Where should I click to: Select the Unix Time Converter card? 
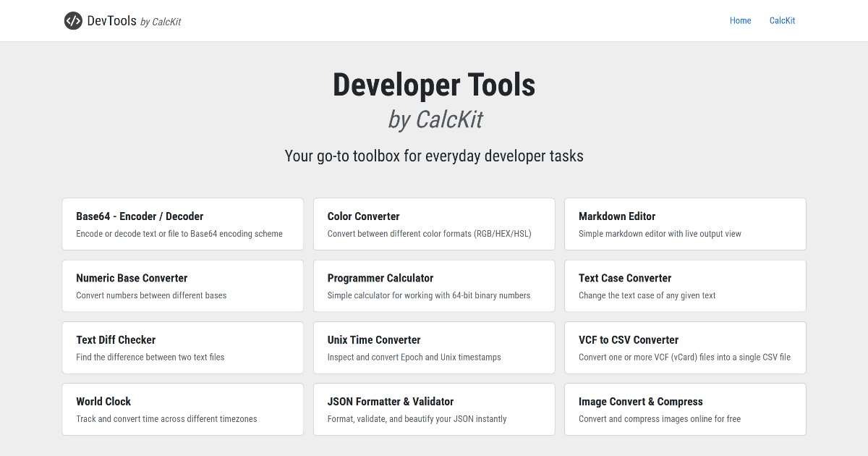pos(434,347)
